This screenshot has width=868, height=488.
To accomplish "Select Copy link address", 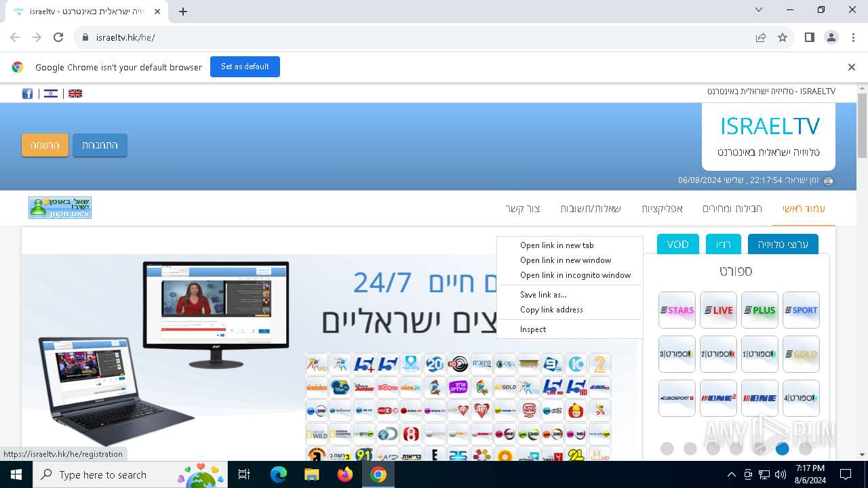I will [570, 310].
